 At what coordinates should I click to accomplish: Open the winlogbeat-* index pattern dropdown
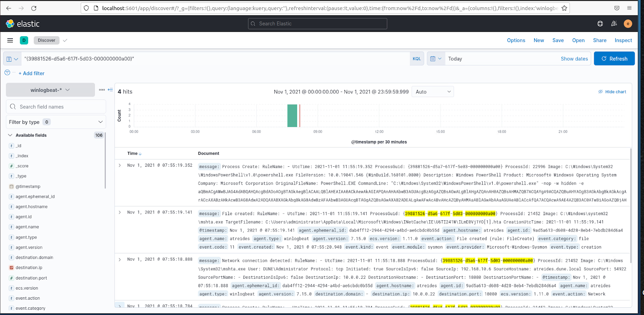tap(50, 90)
